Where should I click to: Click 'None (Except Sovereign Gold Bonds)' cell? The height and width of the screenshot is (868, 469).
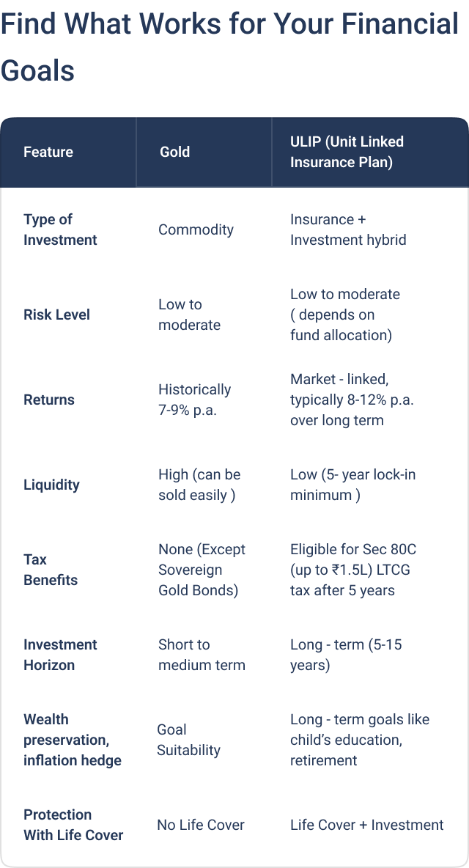coord(202,570)
